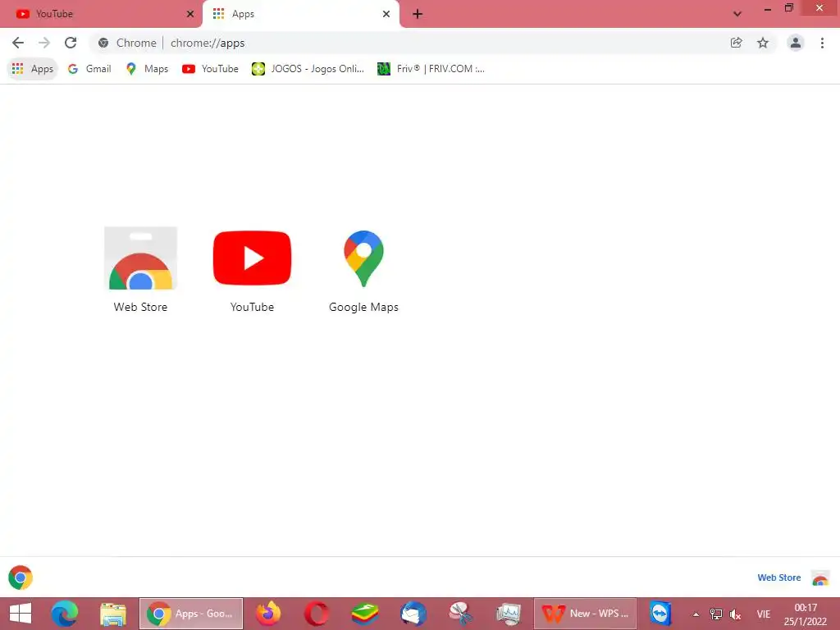Image resolution: width=840 pixels, height=630 pixels.
Task: Show hidden system tray icons
Action: (x=696, y=614)
